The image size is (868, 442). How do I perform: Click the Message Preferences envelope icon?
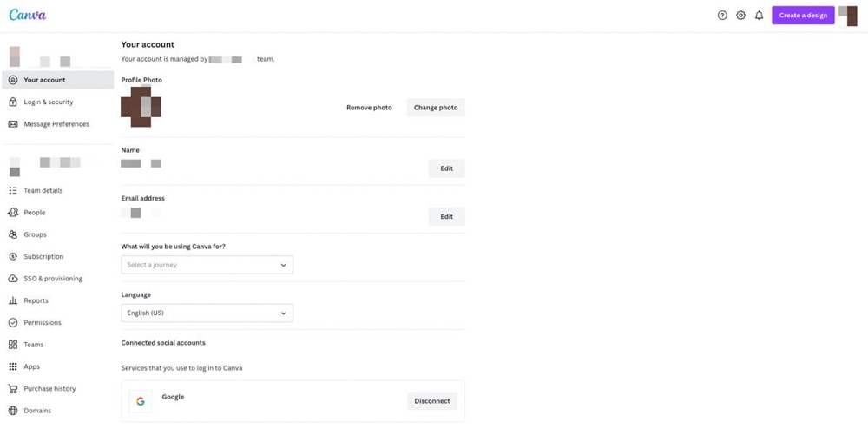coord(13,124)
